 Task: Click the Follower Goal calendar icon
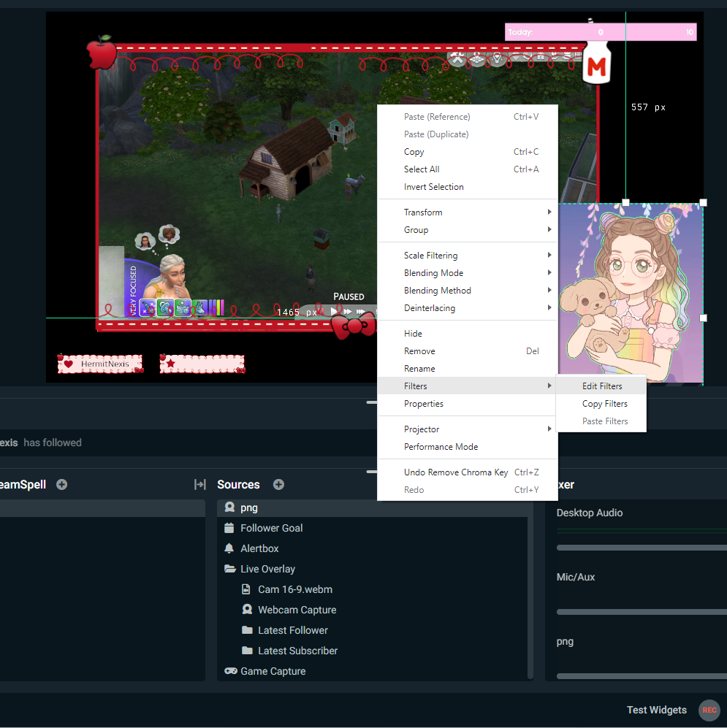click(229, 528)
